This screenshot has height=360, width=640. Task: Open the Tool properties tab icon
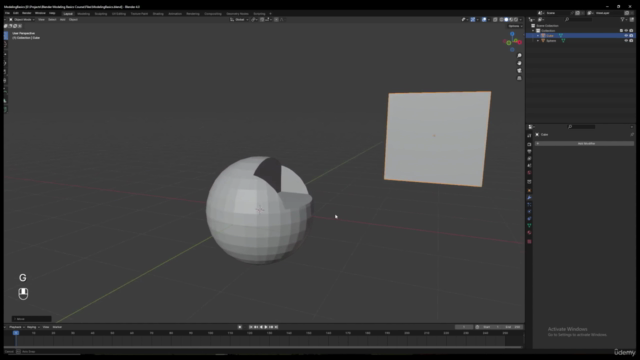(529, 136)
